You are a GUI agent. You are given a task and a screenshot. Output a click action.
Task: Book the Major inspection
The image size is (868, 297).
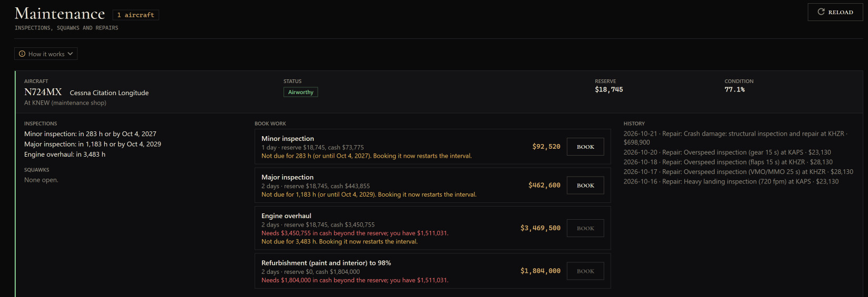[586, 186]
